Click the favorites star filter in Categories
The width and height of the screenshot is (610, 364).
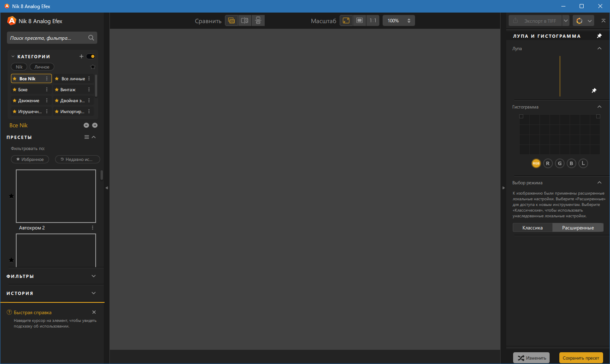tap(93, 67)
